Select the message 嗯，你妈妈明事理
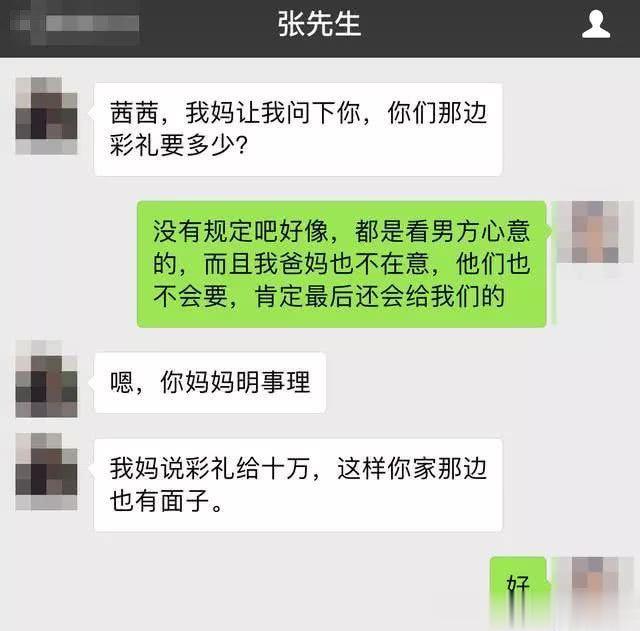Image resolution: width=640 pixels, height=631 pixels. (x=210, y=382)
